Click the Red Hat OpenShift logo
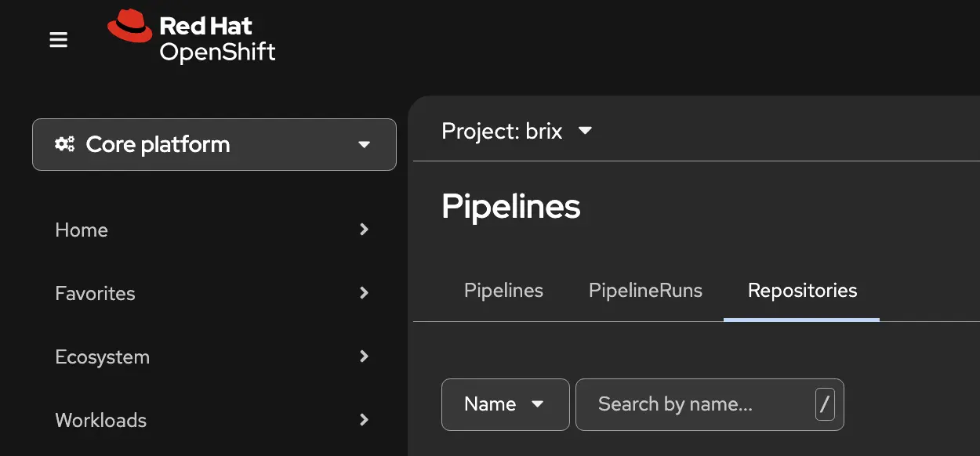This screenshot has width=980, height=456. coord(191,37)
